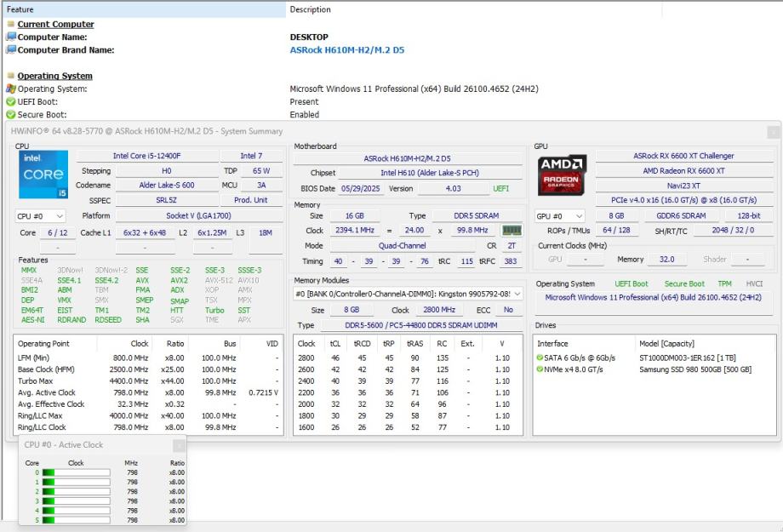Click the green memory module icon
Screen dimensions: 783x532
point(512,230)
